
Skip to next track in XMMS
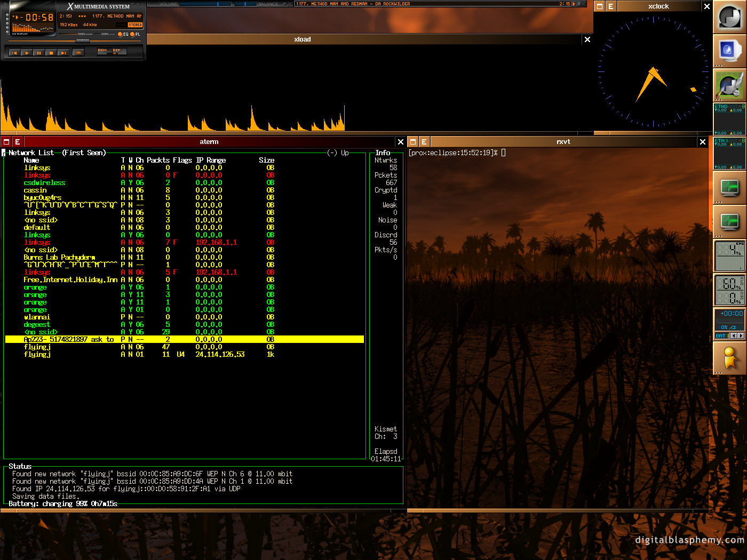click(63, 53)
